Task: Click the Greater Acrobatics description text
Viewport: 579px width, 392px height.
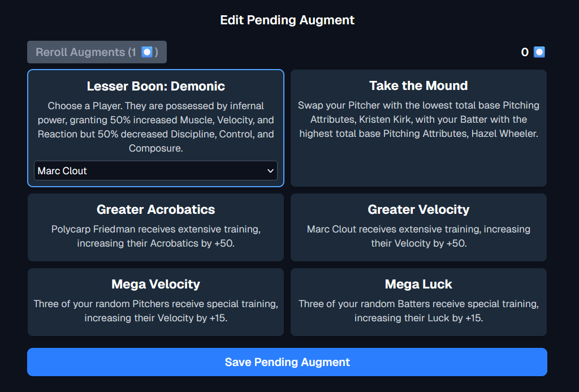Action: click(x=155, y=235)
